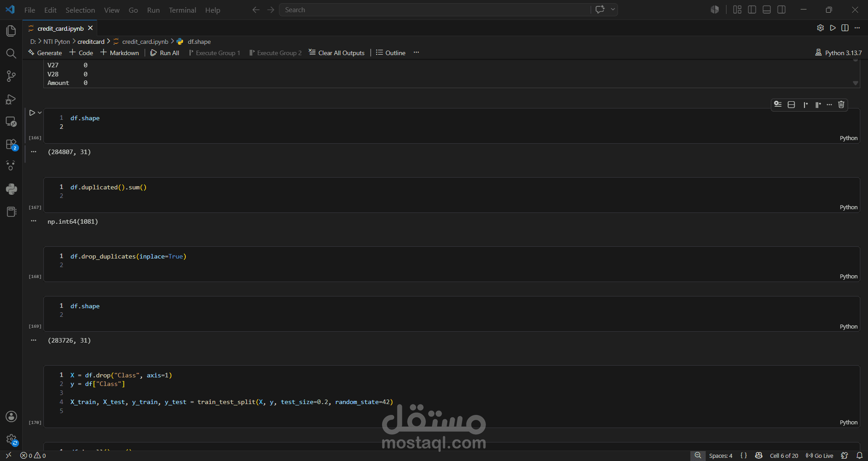868x461 pixels.
Task: Open the Go menu
Action: (133, 10)
